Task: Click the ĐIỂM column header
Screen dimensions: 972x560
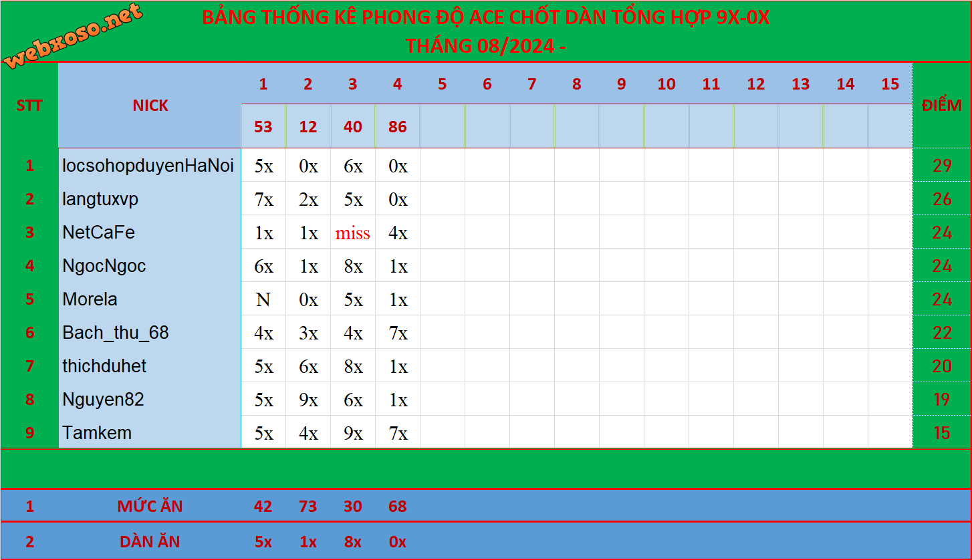Action: [942, 106]
